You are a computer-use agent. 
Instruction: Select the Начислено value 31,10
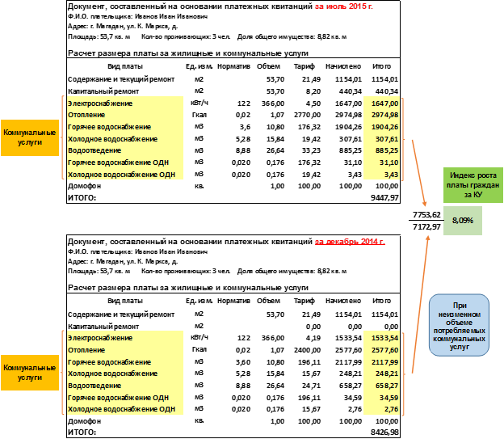click(x=353, y=163)
